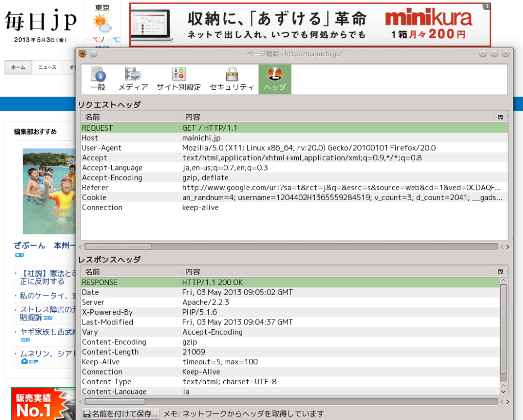Select the Content-Encoding gzip row
Viewport: 523px width, 420px height.
291,342
